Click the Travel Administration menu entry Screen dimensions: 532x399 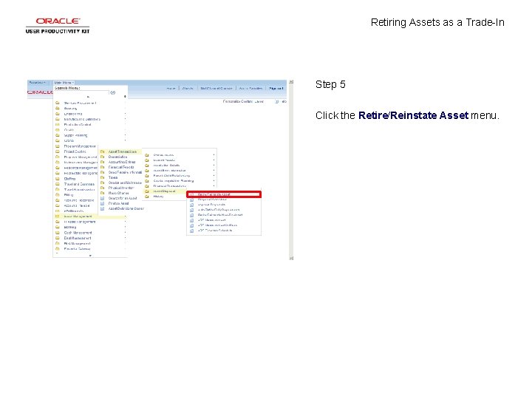pos(79,190)
